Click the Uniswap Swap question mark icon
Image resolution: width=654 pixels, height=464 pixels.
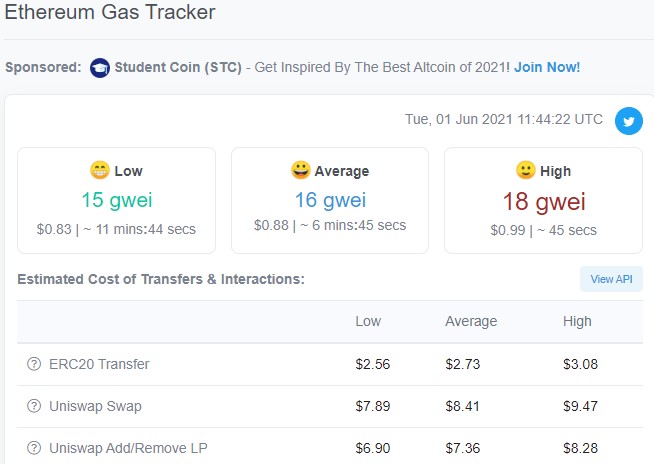coord(34,406)
